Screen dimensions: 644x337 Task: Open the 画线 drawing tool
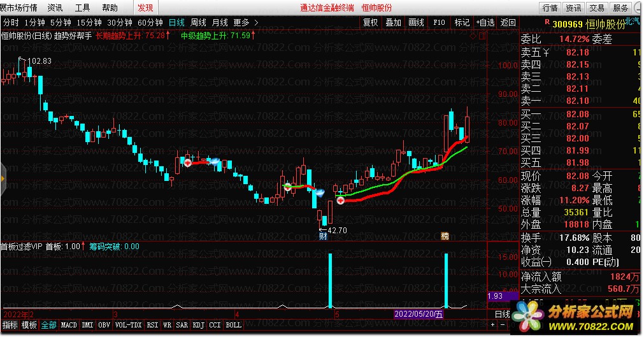416,22
